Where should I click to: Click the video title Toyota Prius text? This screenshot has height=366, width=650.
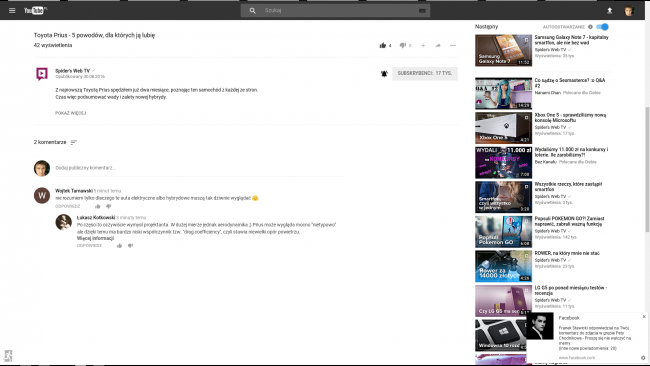click(x=95, y=35)
